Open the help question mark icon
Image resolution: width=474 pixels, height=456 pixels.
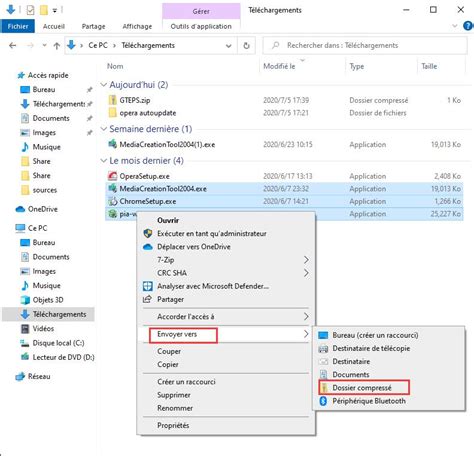click(x=468, y=26)
